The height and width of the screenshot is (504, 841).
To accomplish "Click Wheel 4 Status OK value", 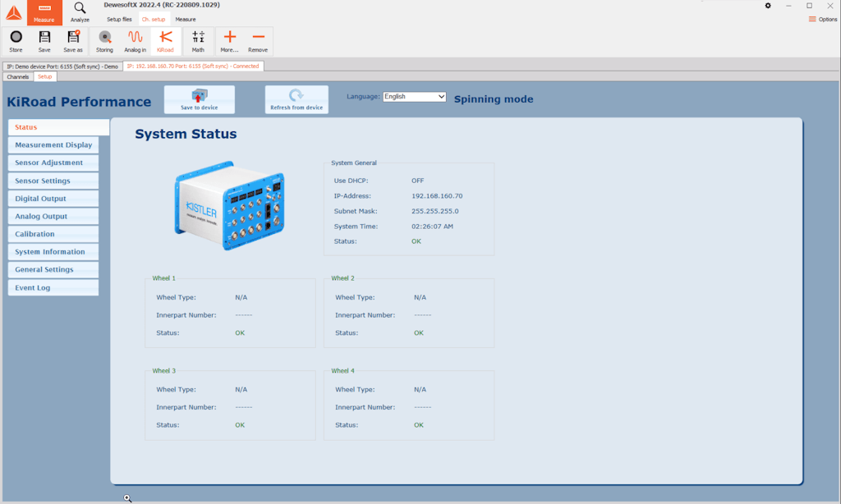I will pyautogui.click(x=418, y=425).
